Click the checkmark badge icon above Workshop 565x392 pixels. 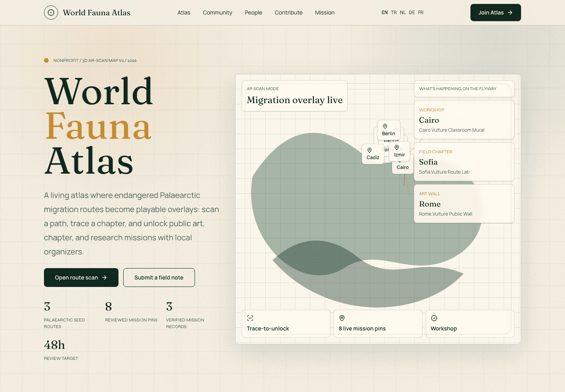click(434, 318)
